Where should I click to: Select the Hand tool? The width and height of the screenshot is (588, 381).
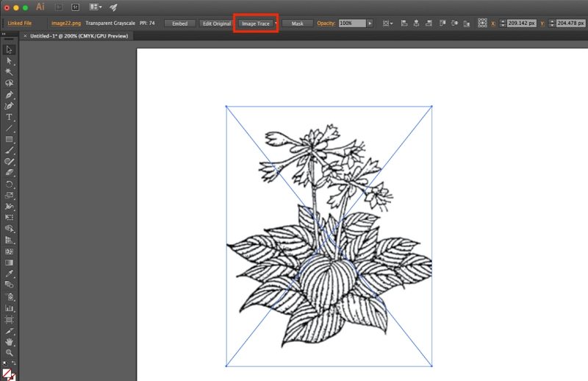[x=10, y=342]
